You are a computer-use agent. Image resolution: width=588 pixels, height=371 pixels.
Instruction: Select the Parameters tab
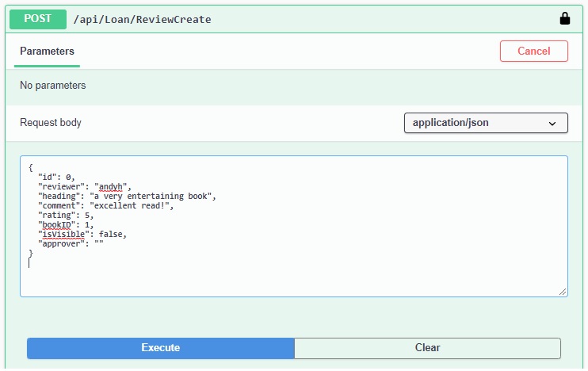pos(47,52)
